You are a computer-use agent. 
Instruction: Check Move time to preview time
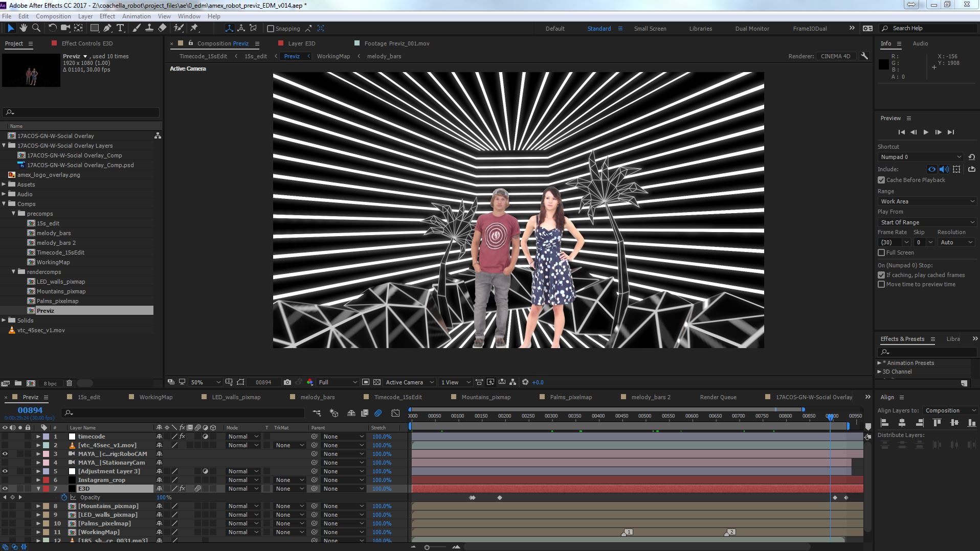click(x=881, y=284)
